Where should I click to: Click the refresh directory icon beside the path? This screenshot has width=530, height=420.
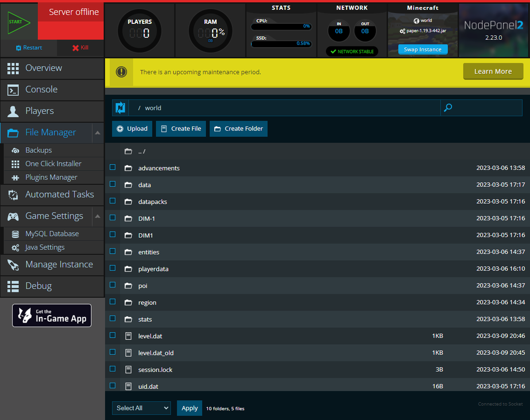tap(120, 108)
